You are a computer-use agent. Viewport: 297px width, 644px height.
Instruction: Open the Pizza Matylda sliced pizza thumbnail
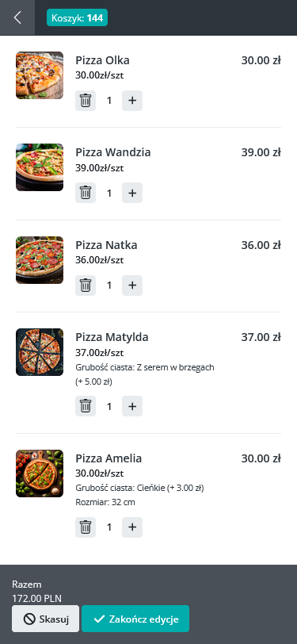[40, 352]
